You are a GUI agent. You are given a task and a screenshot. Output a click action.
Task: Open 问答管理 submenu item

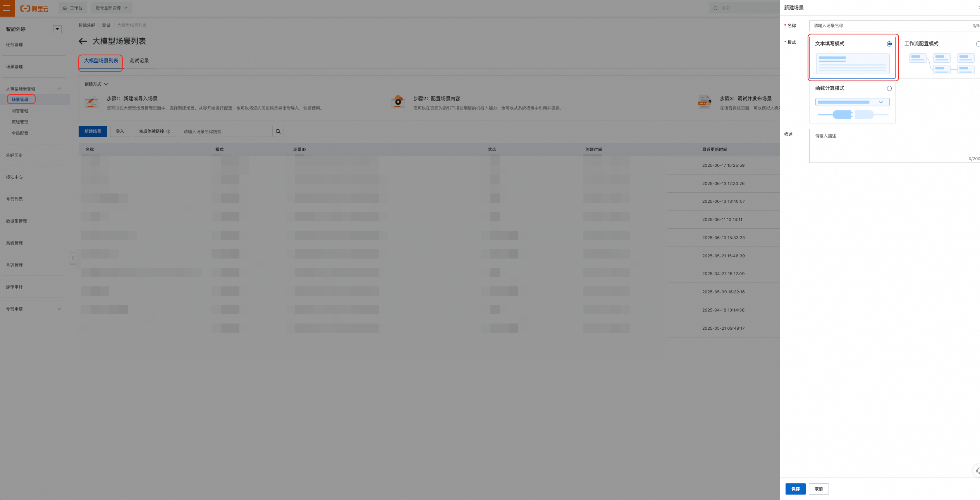pos(20,111)
